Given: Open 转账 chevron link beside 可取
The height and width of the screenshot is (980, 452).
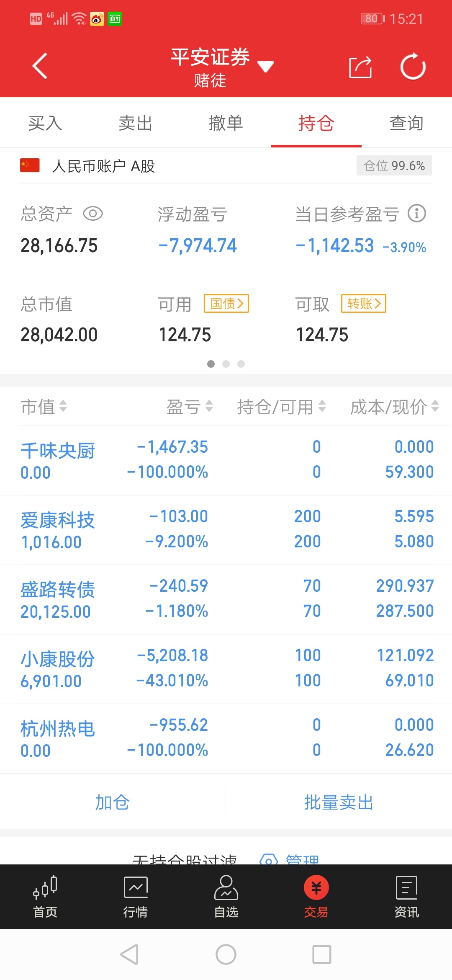Looking at the screenshot, I should point(364,304).
